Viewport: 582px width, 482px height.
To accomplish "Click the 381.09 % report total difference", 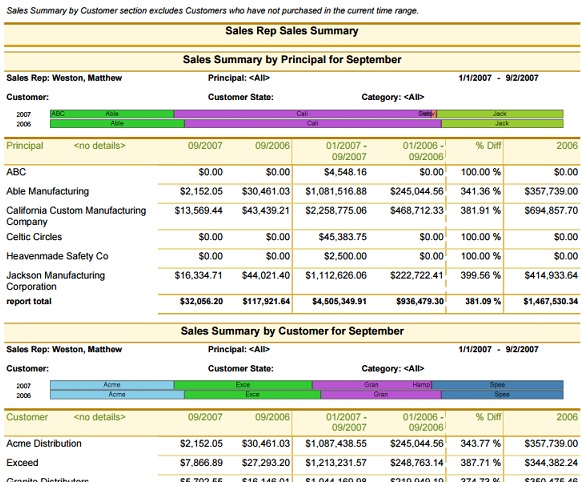I will [x=483, y=301].
